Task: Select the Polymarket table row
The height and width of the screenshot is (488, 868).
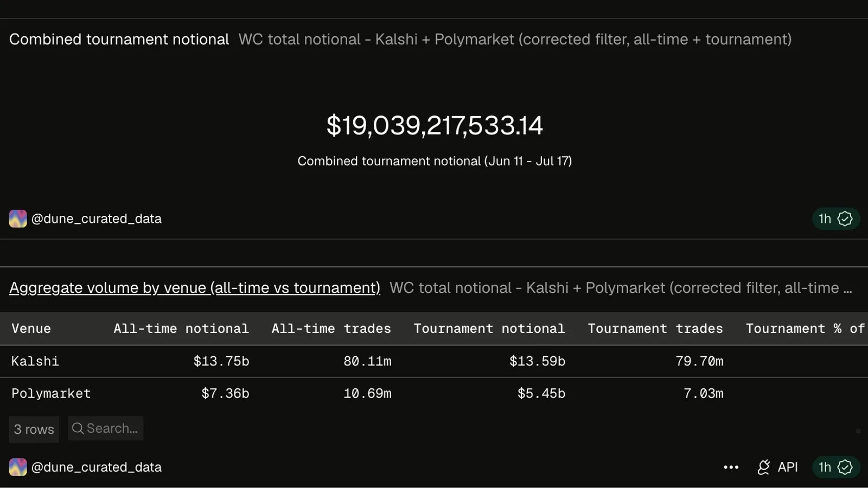Action: point(434,394)
